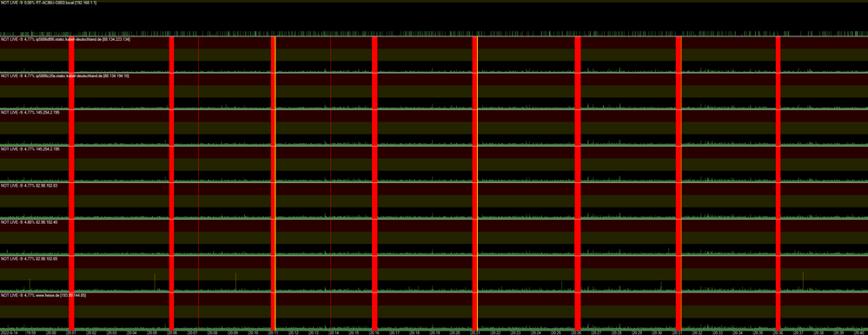Select the 88.134.194.10 kabel-deutschland graph label
The width and height of the screenshot is (868, 335).
(x=65, y=76)
